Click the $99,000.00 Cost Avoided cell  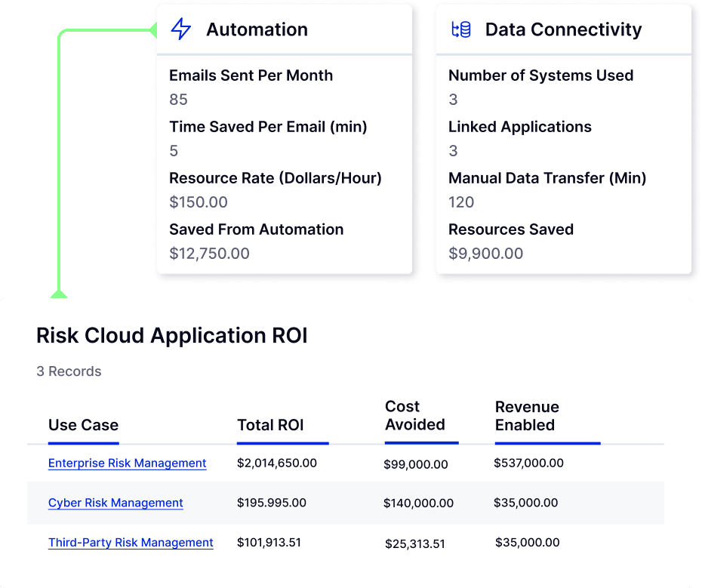(x=415, y=464)
